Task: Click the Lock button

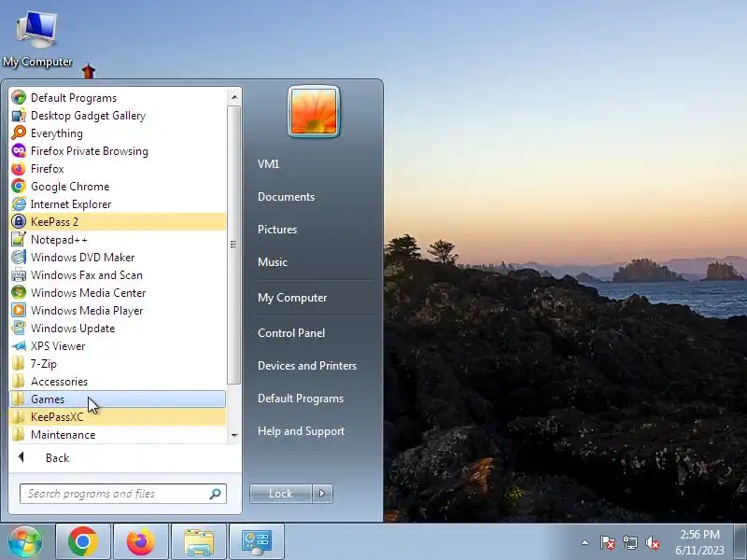Action: pos(281,494)
